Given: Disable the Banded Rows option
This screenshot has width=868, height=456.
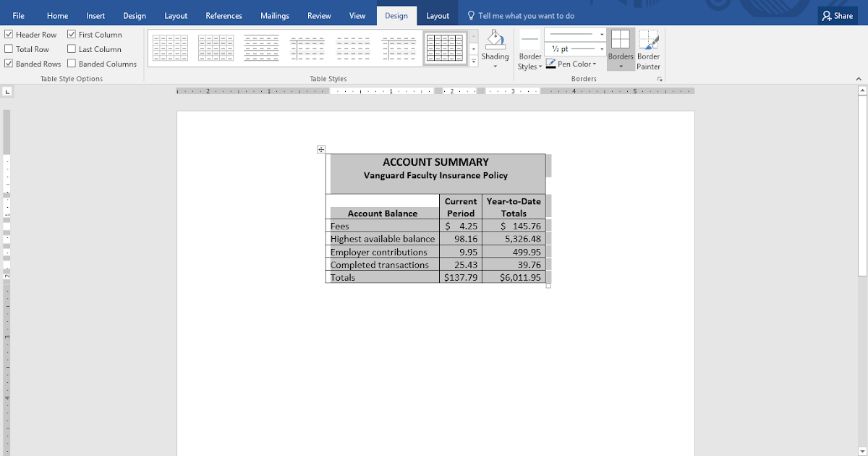Looking at the screenshot, I should point(9,63).
